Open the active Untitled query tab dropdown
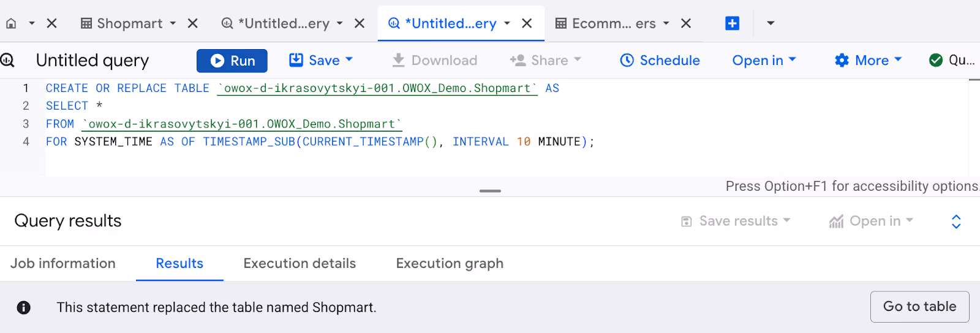Image resolution: width=980 pixels, height=333 pixels. point(507,23)
